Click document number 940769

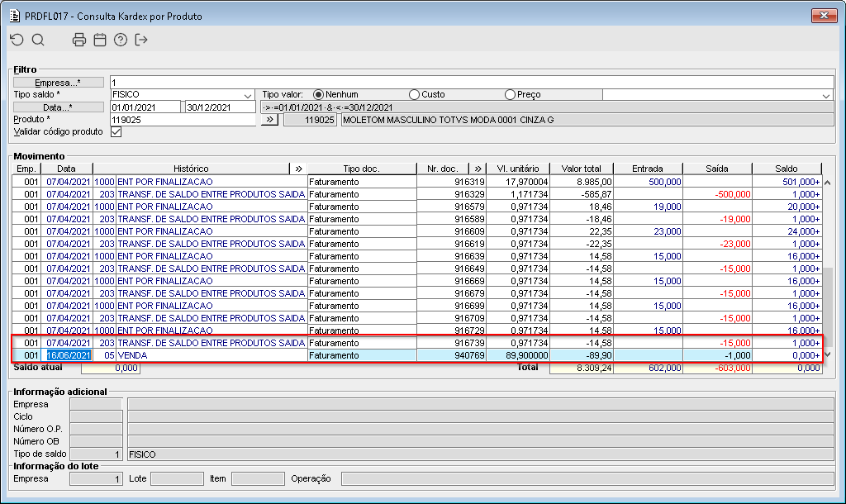469,355
